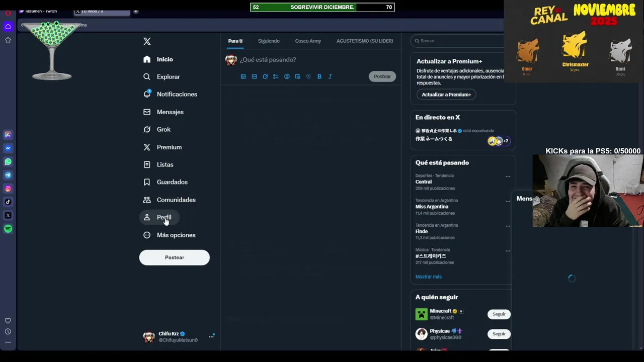Open WhatsApp in the Opera sidebar

pyautogui.click(x=8, y=162)
